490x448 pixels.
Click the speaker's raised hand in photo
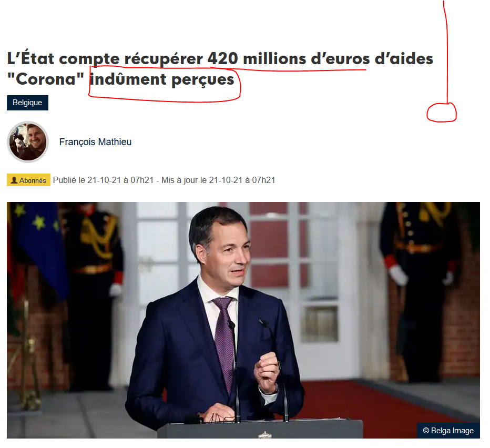coord(267,371)
